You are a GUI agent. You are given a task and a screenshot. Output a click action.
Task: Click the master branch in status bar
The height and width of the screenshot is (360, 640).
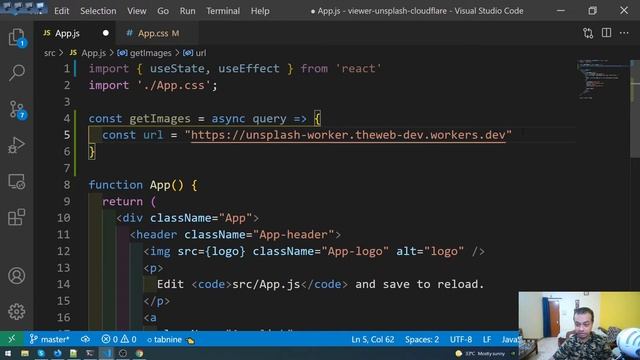[49, 339]
